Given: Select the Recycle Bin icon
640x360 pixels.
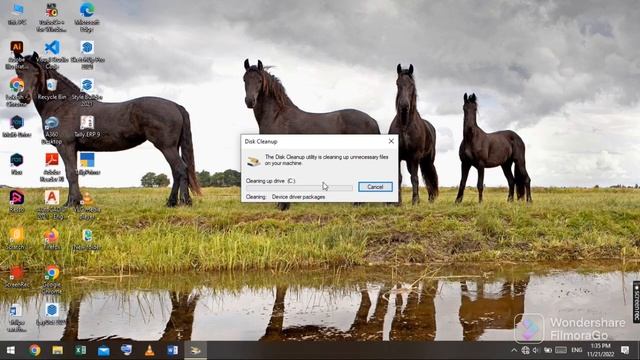Looking at the screenshot, I should (51, 90).
